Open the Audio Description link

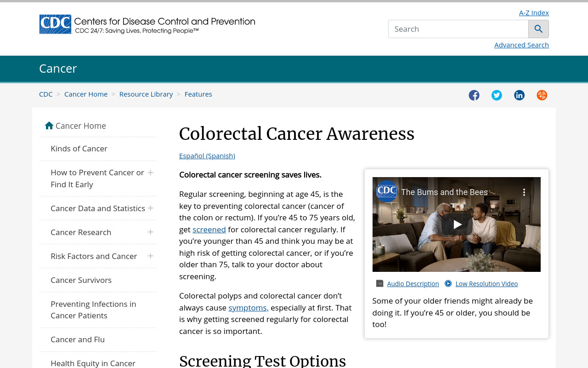click(x=413, y=283)
